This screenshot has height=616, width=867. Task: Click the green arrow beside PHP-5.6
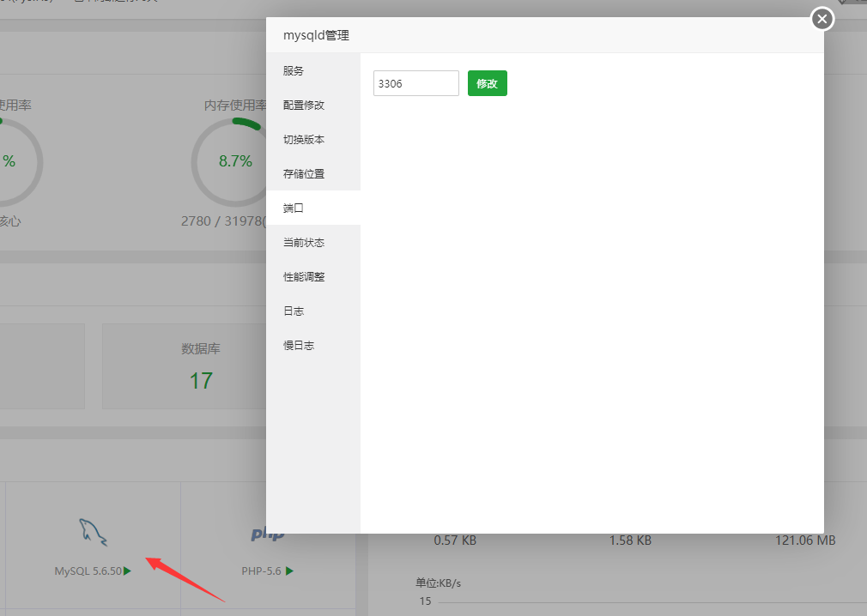pos(290,571)
